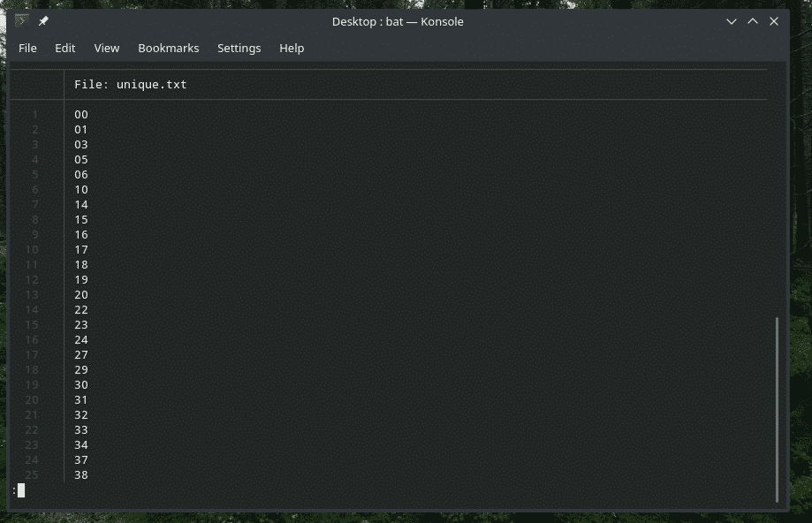Select the value '27' on line 17
Image resolution: width=812 pixels, height=523 pixels.
[81, 355]
